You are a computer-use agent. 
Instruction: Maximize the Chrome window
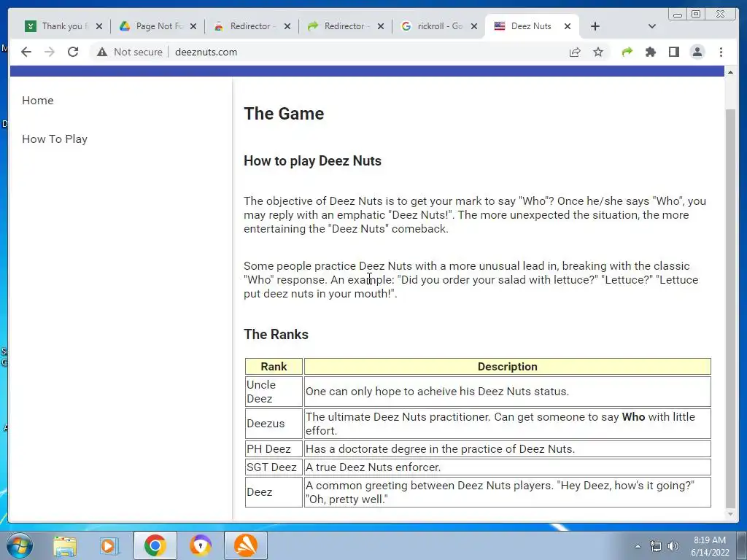(696, 14)
